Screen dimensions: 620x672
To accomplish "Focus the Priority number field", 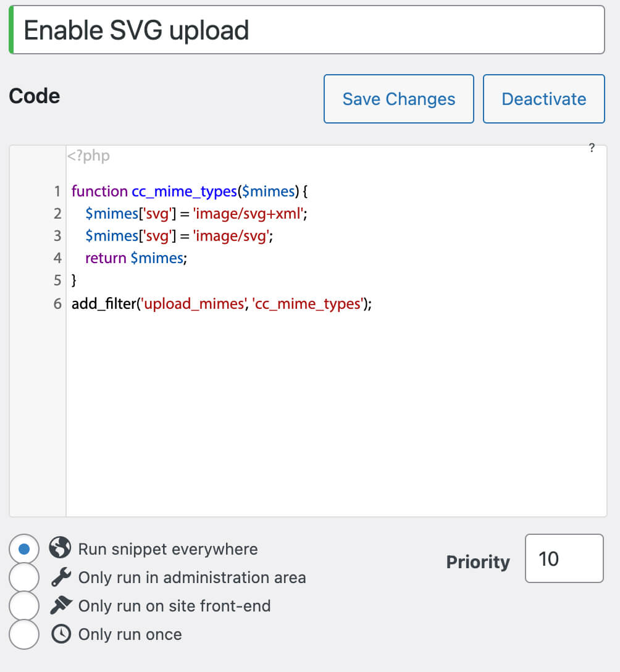I will [x=564, y=558].
